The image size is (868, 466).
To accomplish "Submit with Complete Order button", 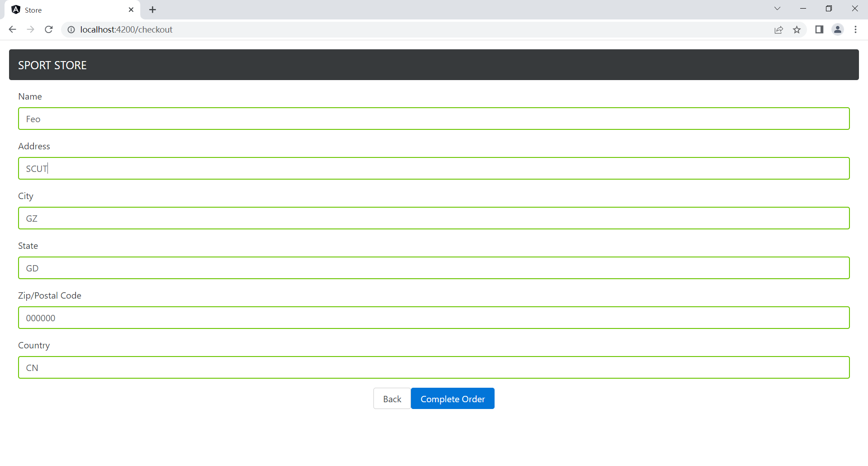I will point(453,399).
